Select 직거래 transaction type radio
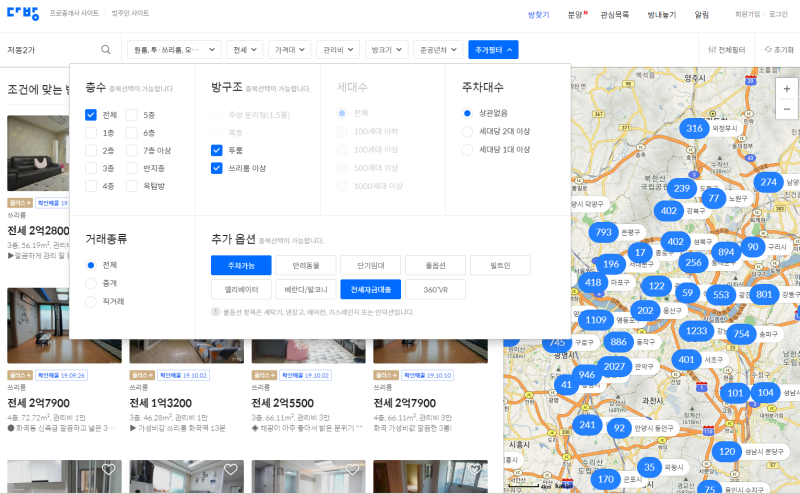The image size is (800, 494). click(x=91, y=302)
